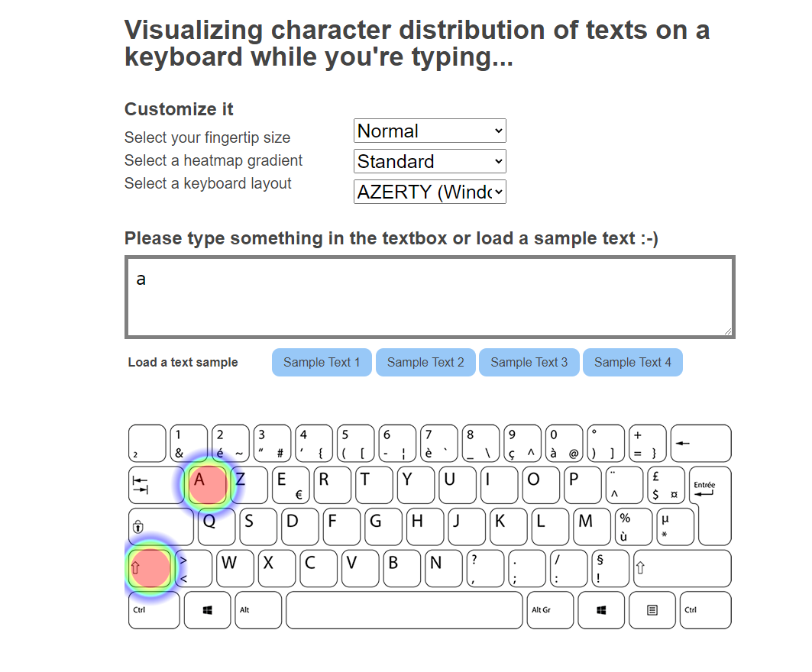Click the right Windows logo key
Image resolution: width=812 pixels, height=672 pixels.
point(601,610)
